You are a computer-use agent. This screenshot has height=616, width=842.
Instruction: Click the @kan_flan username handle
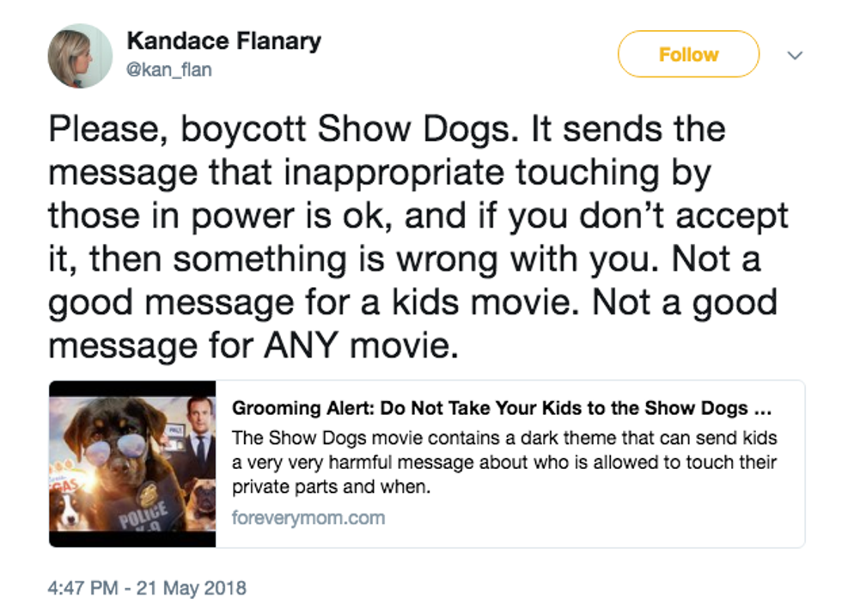click(168, 70)
